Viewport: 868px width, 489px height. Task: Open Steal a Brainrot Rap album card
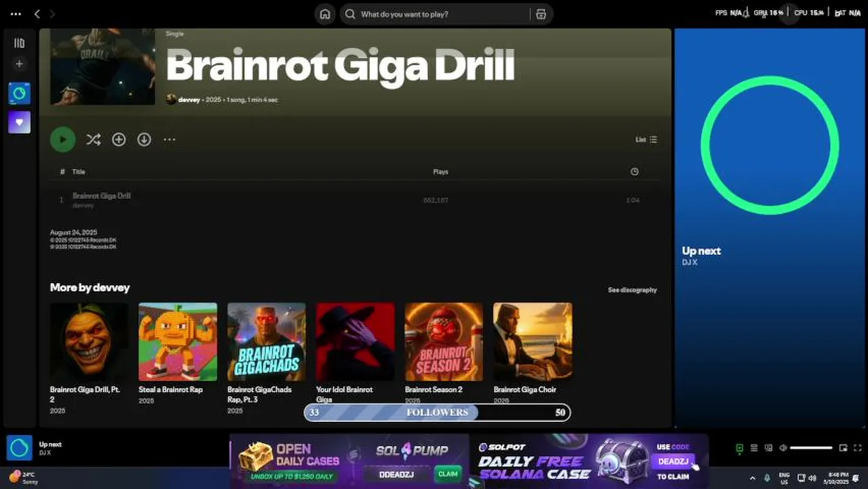pos(178,355)
